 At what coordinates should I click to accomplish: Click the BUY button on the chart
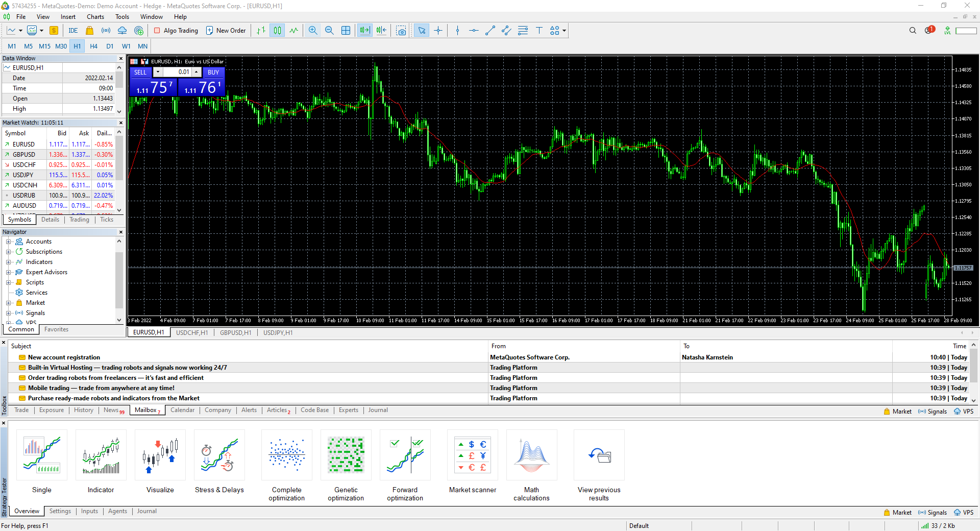pos(213,72)
